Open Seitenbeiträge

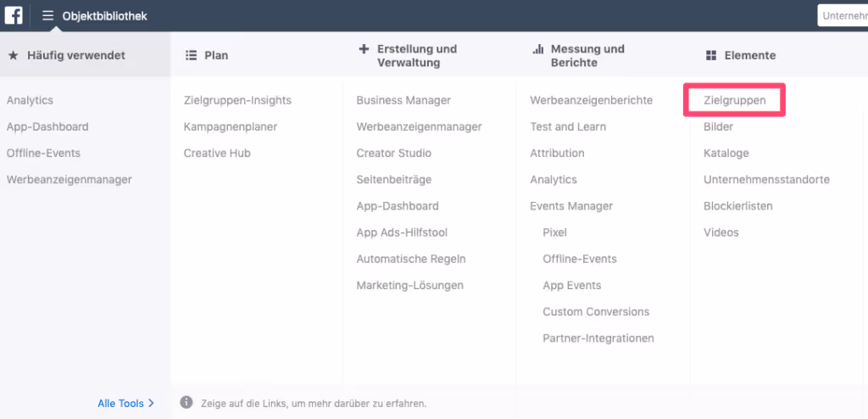(393, 180)
